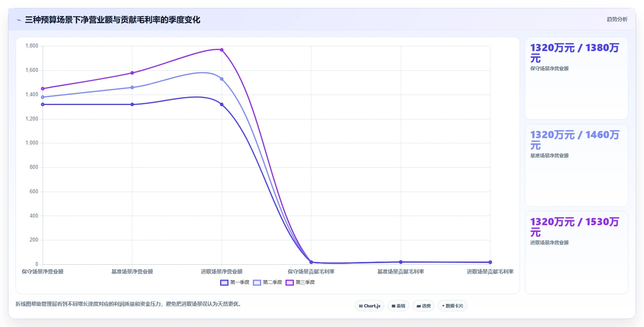
Task: Click the 1,800 y-axis tick label
Action: [x=32, y=46]
